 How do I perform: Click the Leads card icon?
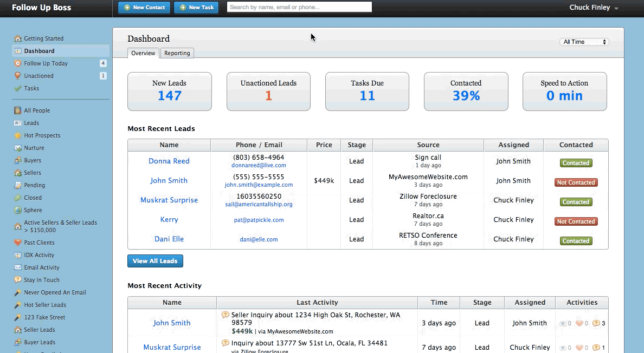click(x=18, y=123)
